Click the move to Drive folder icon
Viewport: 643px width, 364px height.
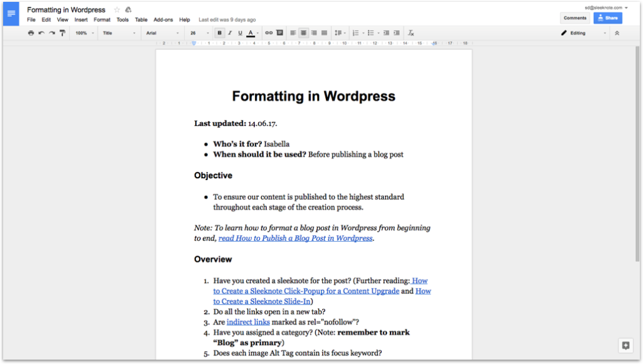coord(128,10)
